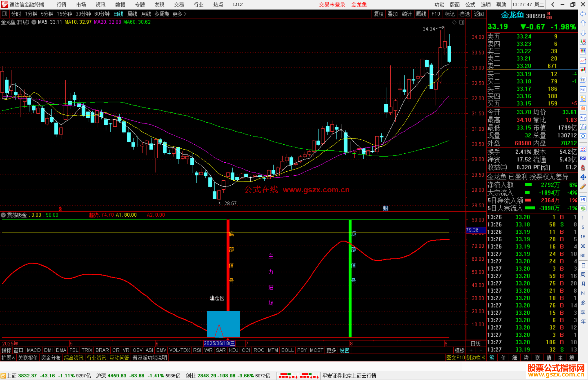Switch to the MACD indicator tab
Screen dimensions: 588x380
tap(34, 350)
